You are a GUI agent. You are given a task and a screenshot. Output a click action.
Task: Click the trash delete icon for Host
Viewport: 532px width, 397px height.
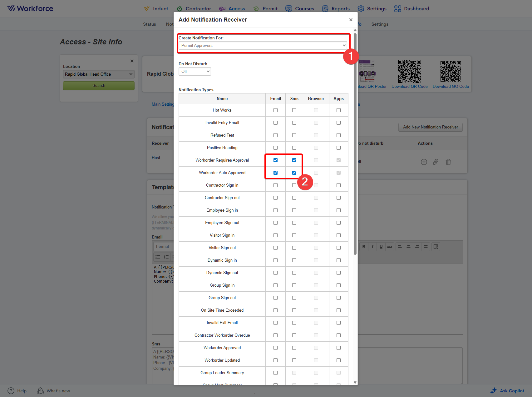point(448,162)
